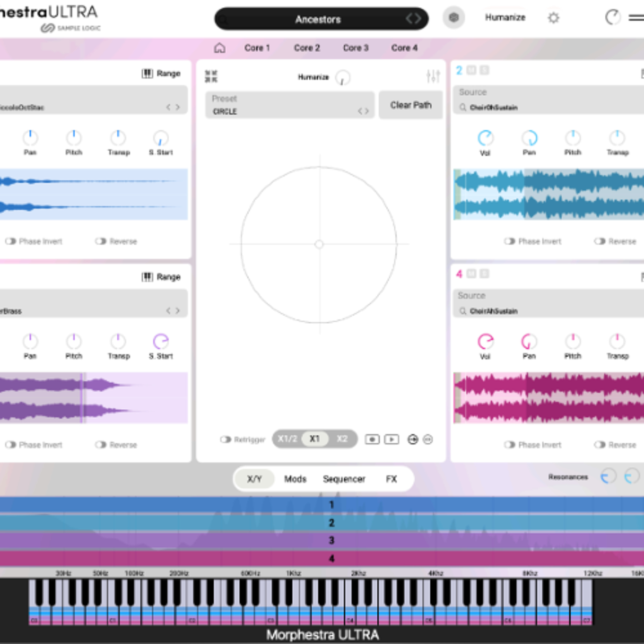The image size is (644, 644).
Task: Toggle Reverse on the Brass core
Action: click(x=101, y=445)
